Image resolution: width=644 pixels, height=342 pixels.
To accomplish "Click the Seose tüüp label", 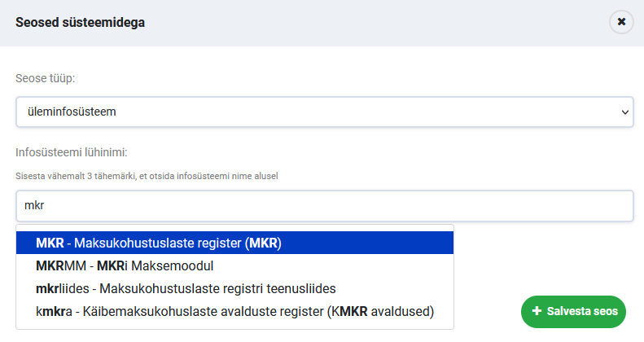I will click(51, 79).
